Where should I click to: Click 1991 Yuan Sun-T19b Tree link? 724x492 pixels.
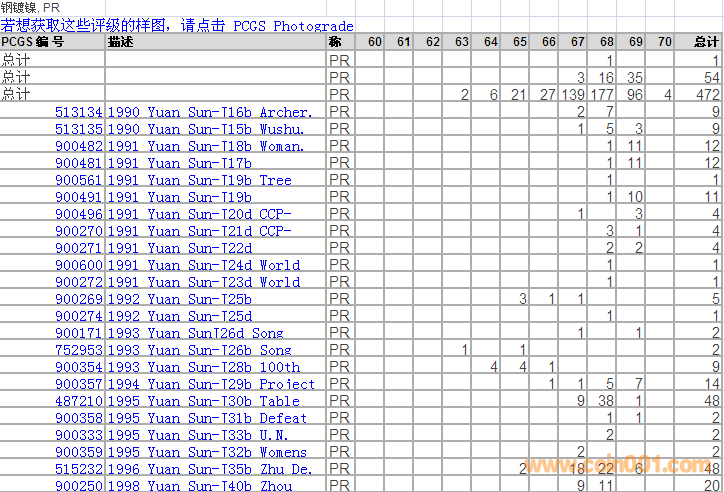(199, 180)
